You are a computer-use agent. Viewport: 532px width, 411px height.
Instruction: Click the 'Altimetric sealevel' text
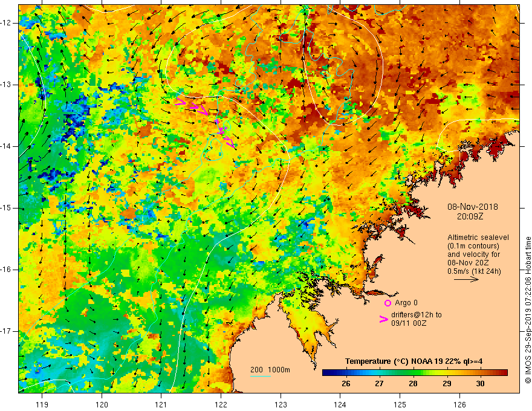coord(478,238)
